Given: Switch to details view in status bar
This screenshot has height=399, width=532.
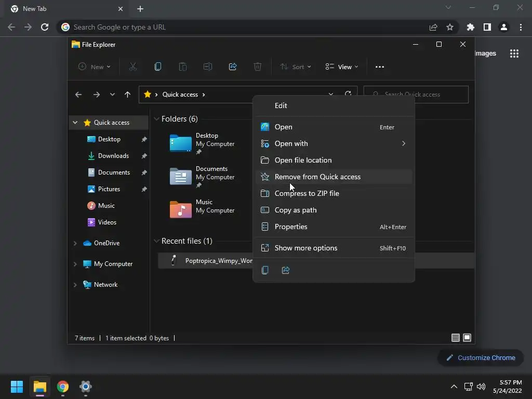Looking at the screenshot, I should [x=455, y=338].
